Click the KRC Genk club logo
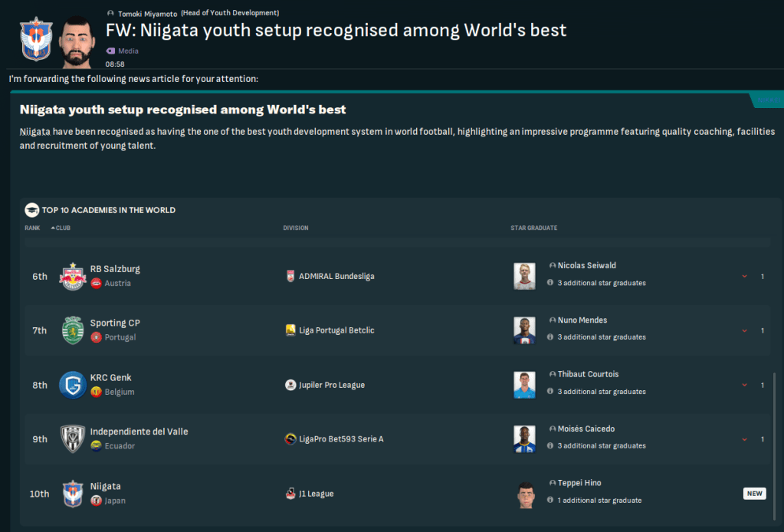Image resolution: width=784 pixels, height=532 pixels. point(73,385)
